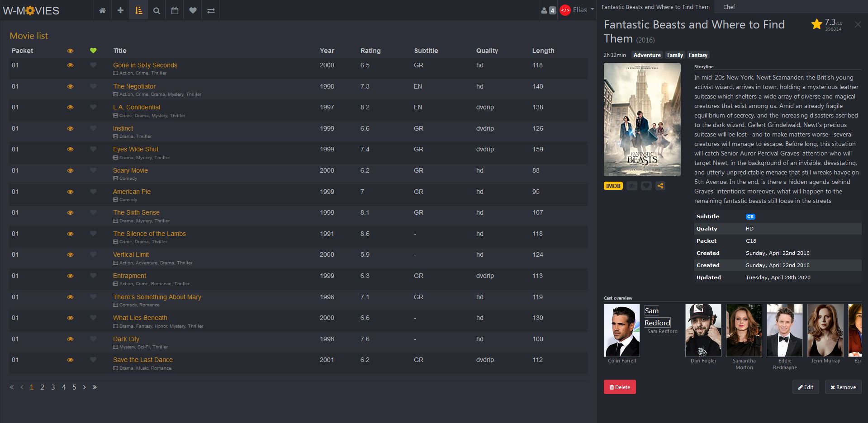
Task: Click the Remove button
Action: click(x=843, y=387)
